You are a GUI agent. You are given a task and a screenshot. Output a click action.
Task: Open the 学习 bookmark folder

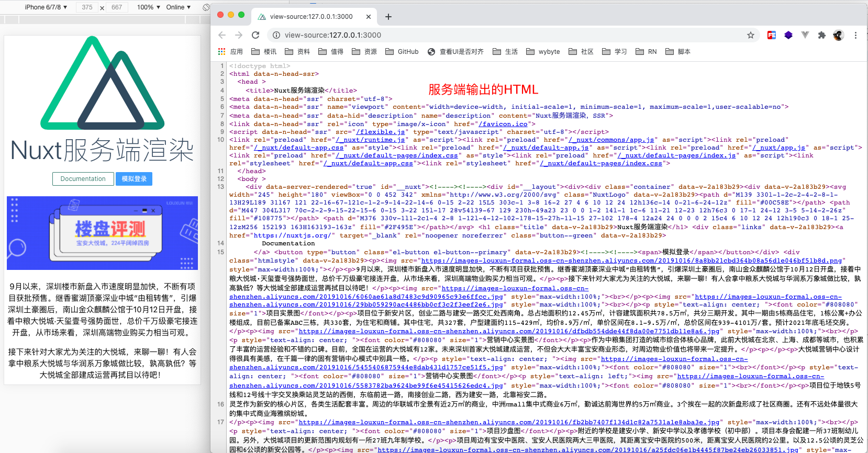[x=615, y=52]
